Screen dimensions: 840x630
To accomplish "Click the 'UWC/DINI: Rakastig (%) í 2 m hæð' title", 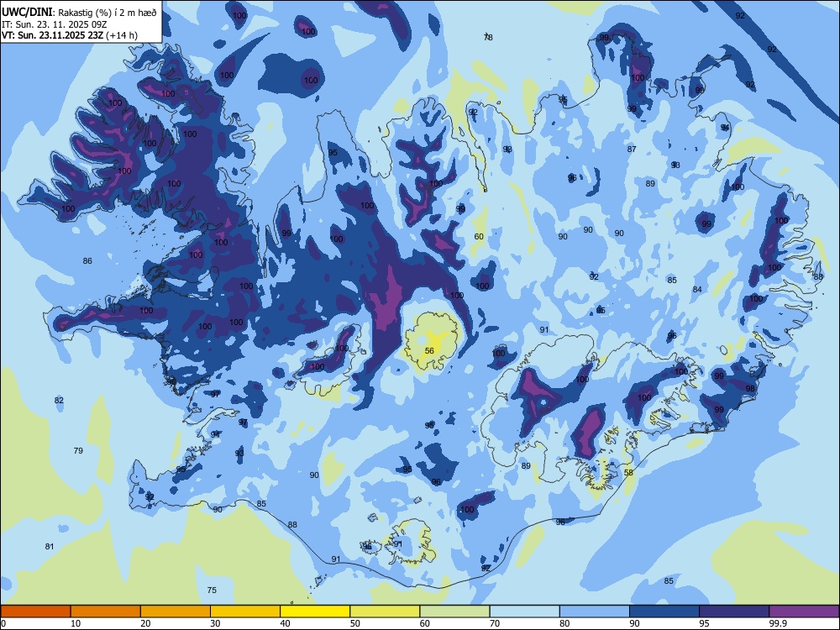I will pyautogui.click(x=79, y=13).
